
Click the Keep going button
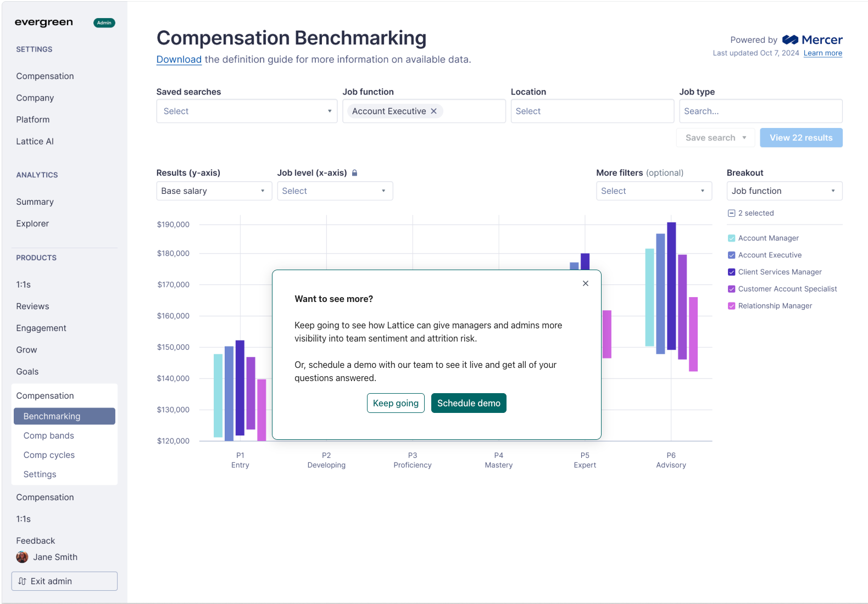pyautogui.click(x=396, y=403)
